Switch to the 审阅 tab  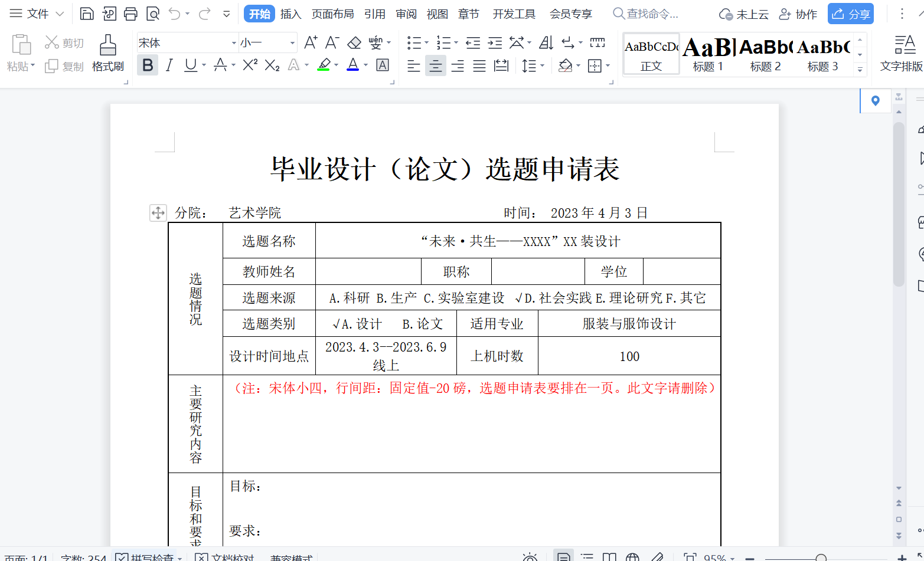[406, 14]
